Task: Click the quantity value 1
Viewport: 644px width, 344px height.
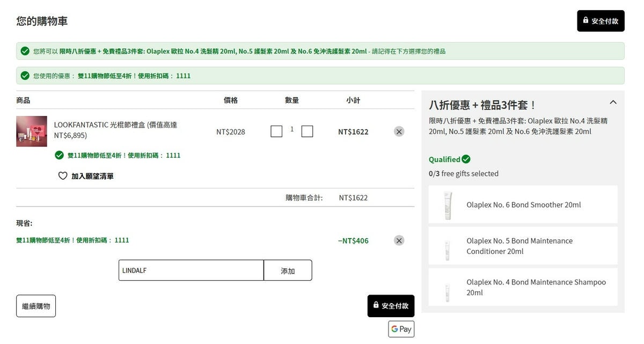Action: coord(292,129)
